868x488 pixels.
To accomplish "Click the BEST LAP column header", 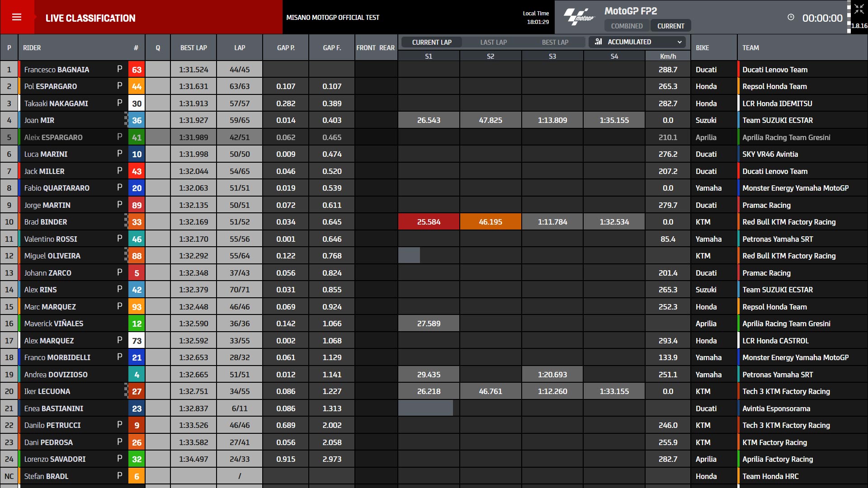I will [x=193, y=47].
